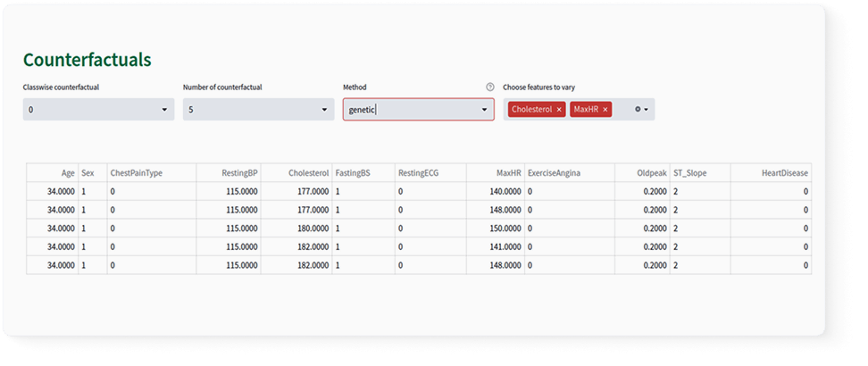Click the Counterfactuals heading
The width and height of the screenshot is (868, 366).
point(87,59)
